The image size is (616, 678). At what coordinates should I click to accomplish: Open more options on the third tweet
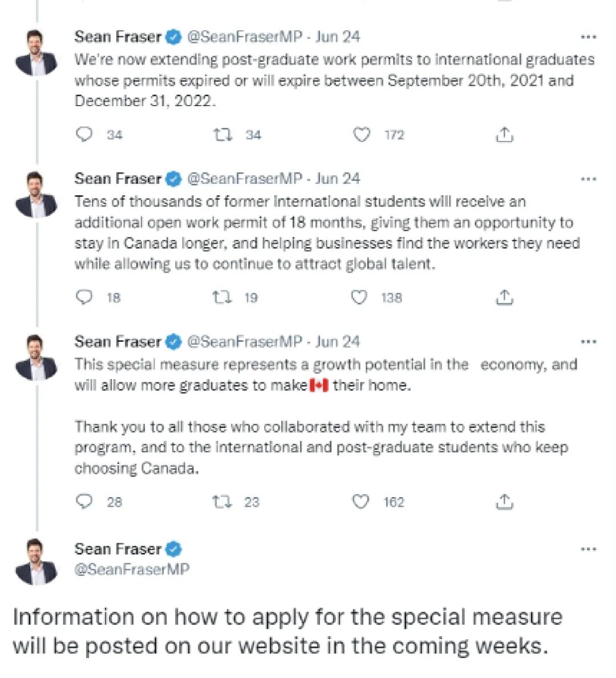[x=588, y=342]
